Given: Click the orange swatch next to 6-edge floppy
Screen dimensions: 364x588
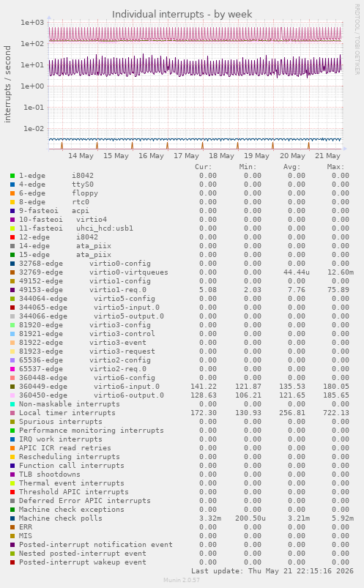Looking at the screenshot, I should click(12, 193).
